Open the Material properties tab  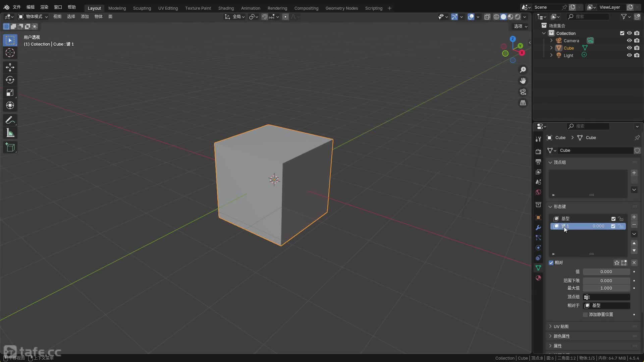[x=538, y=278]
